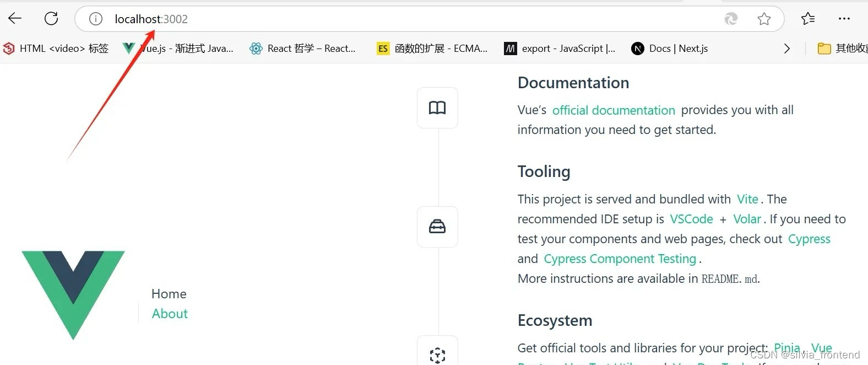868x365 pixels.
Task: Open the favorites list icon
Action: click(x=808, y=19)
